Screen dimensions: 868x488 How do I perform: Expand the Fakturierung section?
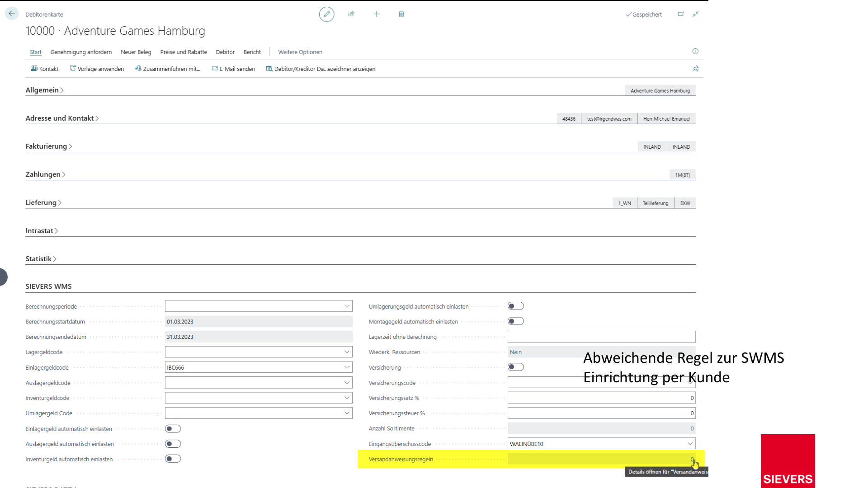pos(49,146)
